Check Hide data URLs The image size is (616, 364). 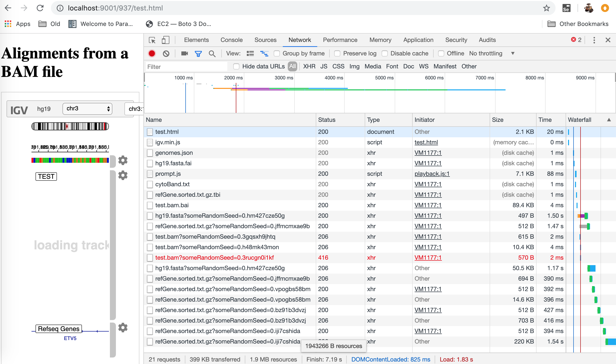coord(236,66)
